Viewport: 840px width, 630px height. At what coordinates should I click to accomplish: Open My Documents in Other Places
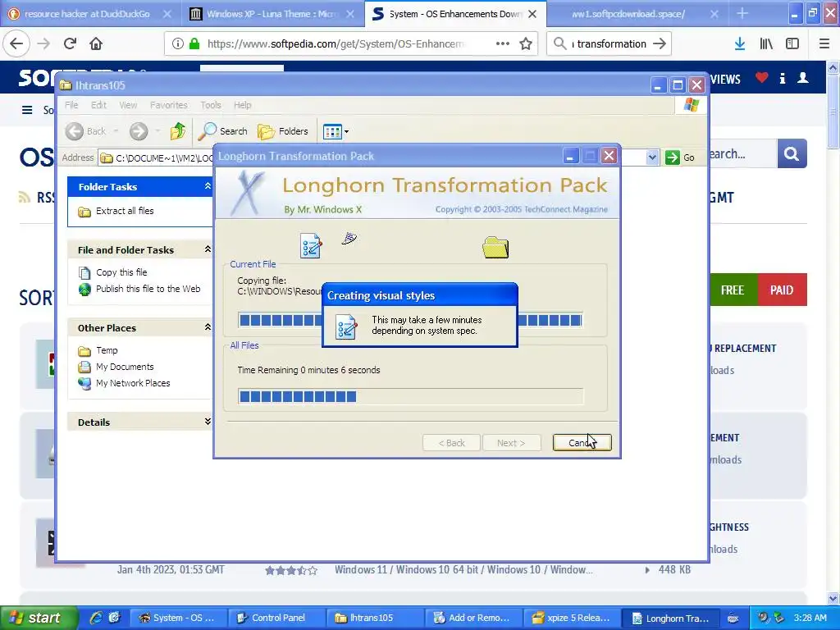[x=125, y=367]
